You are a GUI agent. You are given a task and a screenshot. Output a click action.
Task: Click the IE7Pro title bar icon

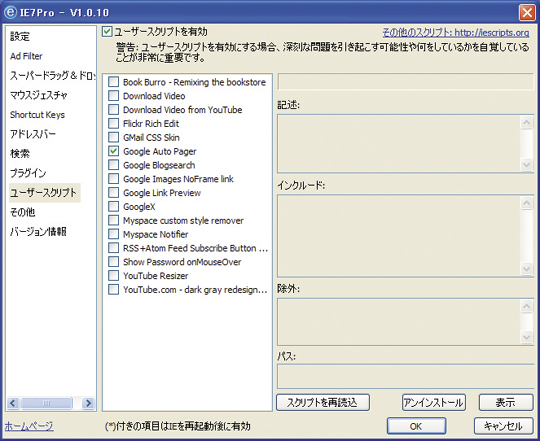point(10,12)
